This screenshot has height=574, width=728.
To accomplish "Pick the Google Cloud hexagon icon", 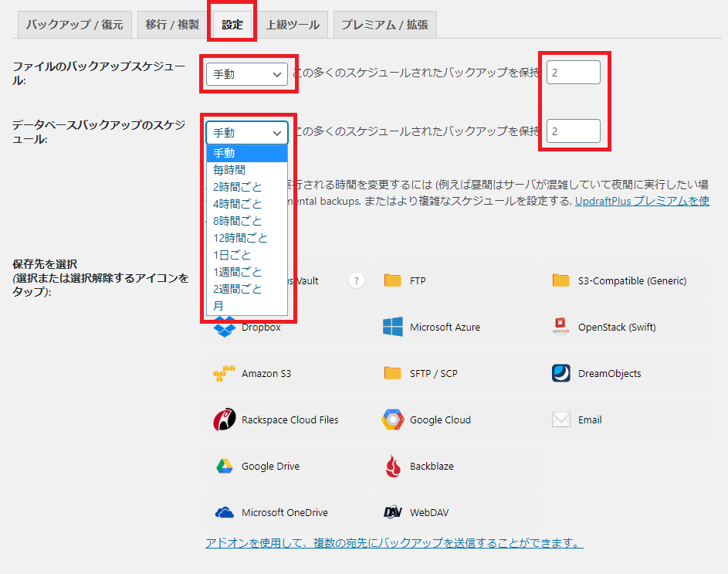I will point(393,419).
